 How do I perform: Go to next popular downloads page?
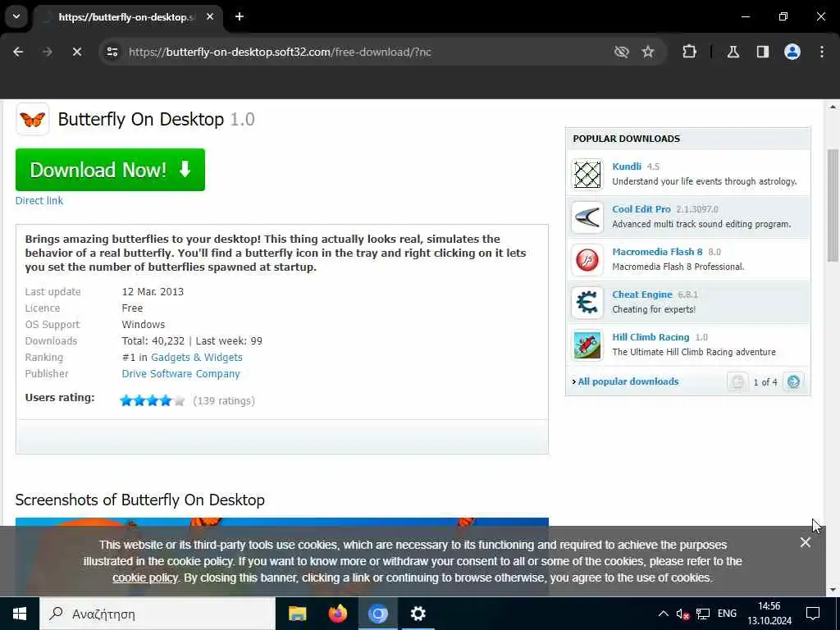(793, 381)
